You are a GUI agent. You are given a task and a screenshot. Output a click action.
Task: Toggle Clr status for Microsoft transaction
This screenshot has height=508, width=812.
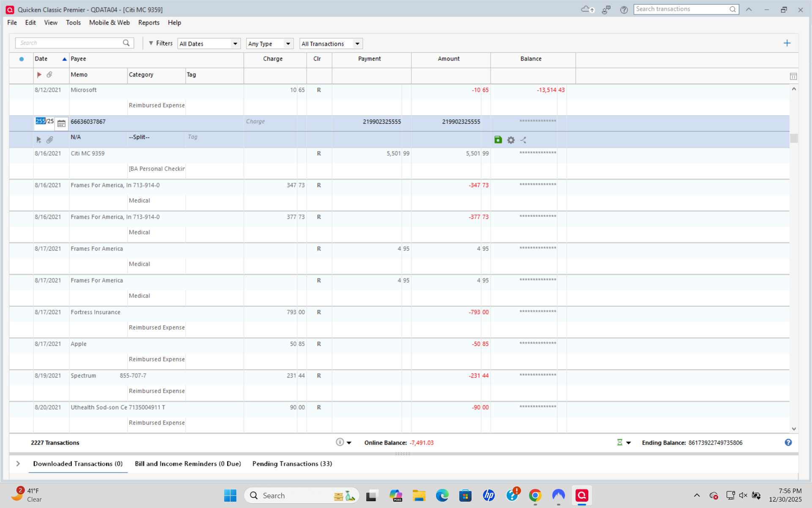[x=319, y=90]
